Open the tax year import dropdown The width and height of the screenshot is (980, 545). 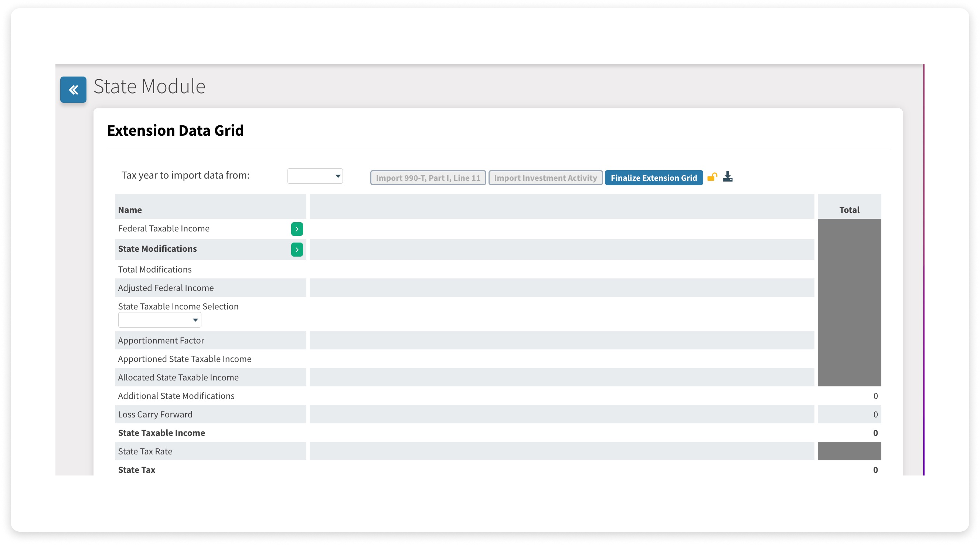[315, 176]
